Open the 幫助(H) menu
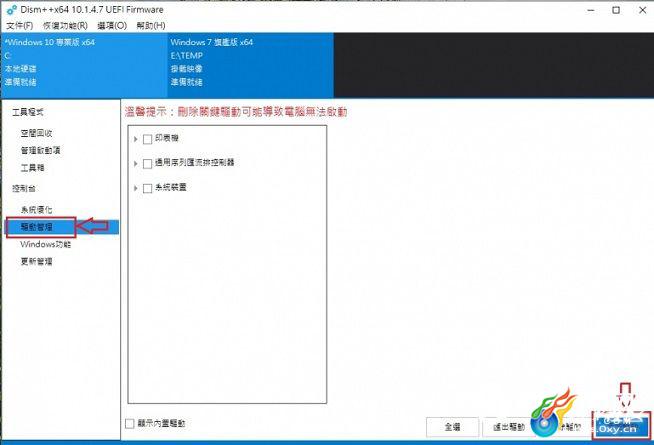This screenshot has width=654, height=445. tap(151, 25)
